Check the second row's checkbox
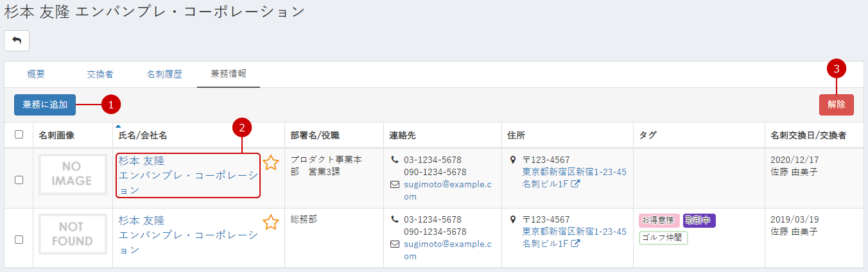This screenshot has width=868, height=272. (19, 239)
